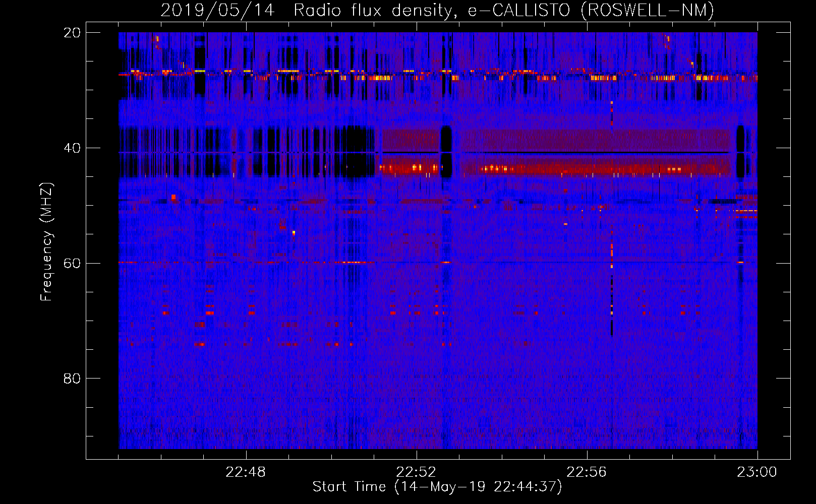This screenshot has height=504, width=816.
Task: Select the frequency tick label "20"
Action: [x=72, y=32]
